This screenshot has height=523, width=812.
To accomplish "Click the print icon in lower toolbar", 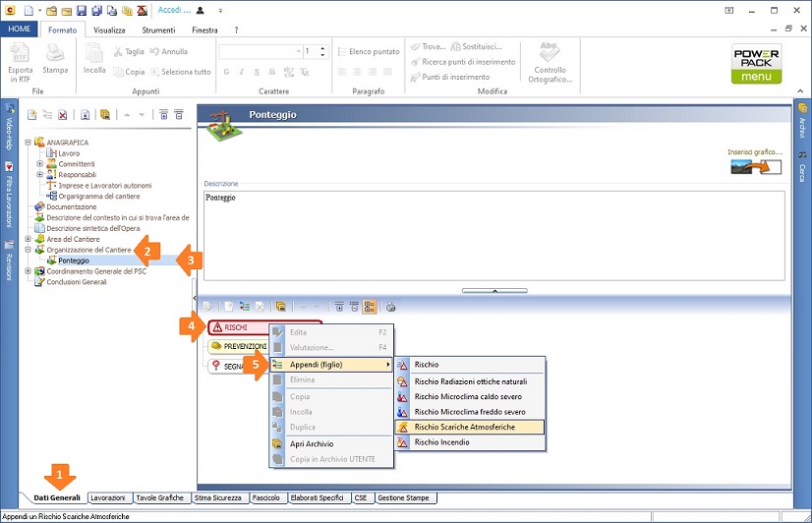I will click(391, 307).
